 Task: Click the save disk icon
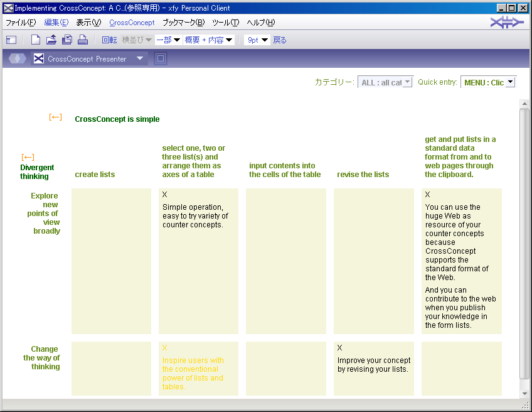click(67, 40)
